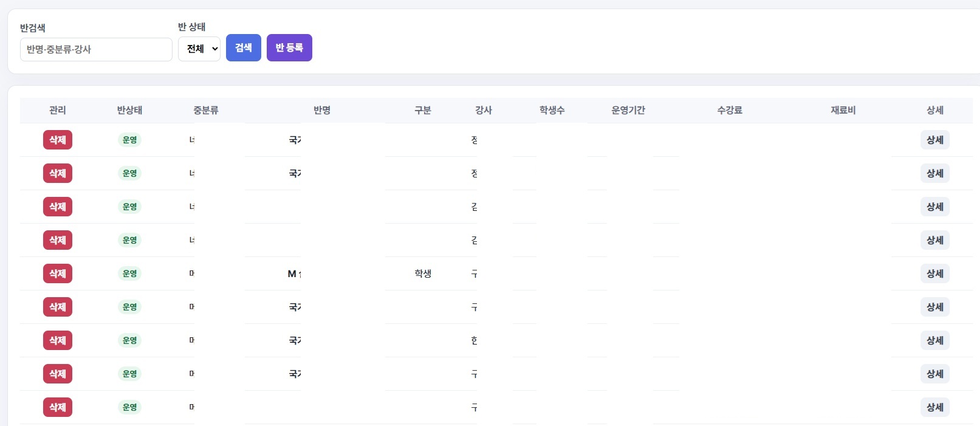Viewport: 980px width, 426px height.
Task: Click 삭제 in the seventh table row
Action: click(58, 340)
